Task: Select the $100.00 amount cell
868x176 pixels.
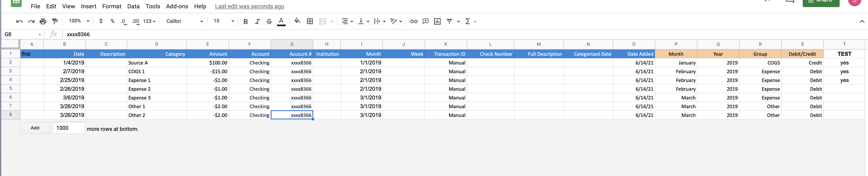Action: (208, 63)
